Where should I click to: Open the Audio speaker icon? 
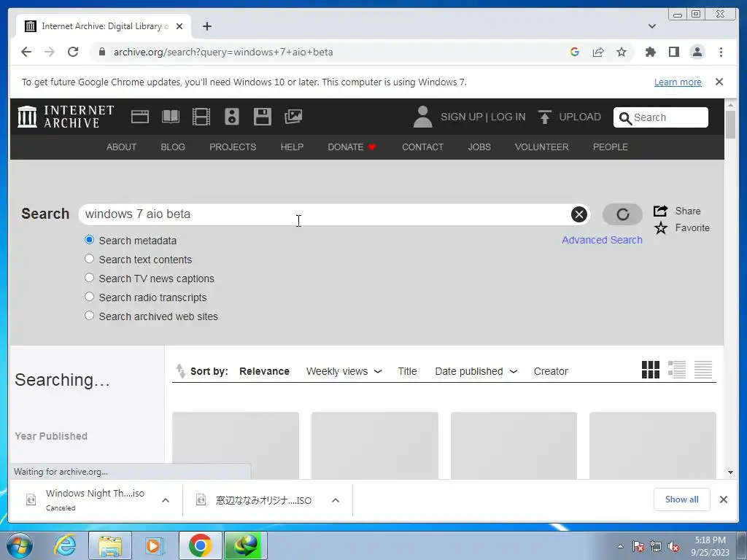(x=231, y=117)
